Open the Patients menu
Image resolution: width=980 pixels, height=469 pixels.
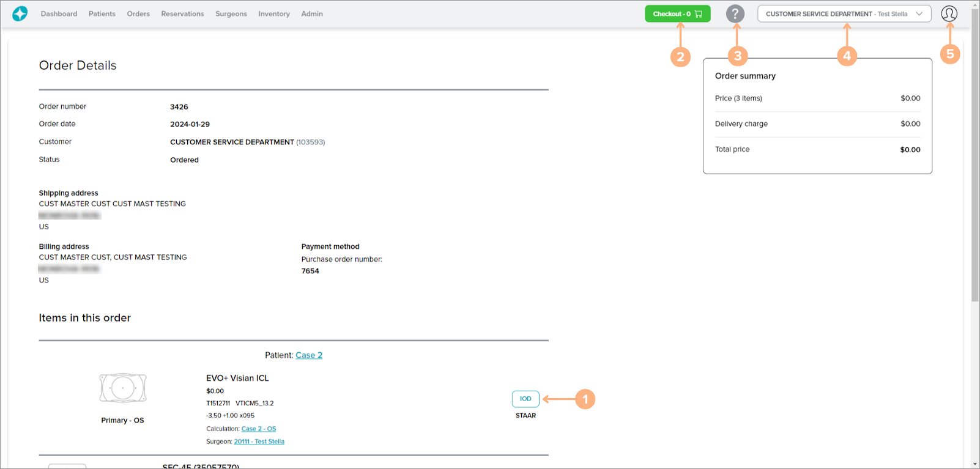click(102, 14)
